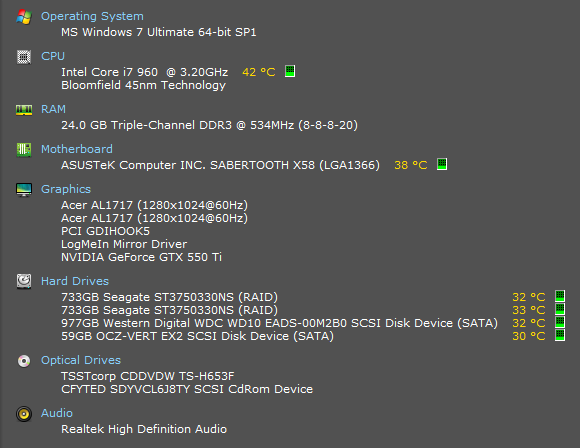This screenshot has width=580, height=448.
Task: Click the RAM memory stick icon
Action: [x=24, y=110]
